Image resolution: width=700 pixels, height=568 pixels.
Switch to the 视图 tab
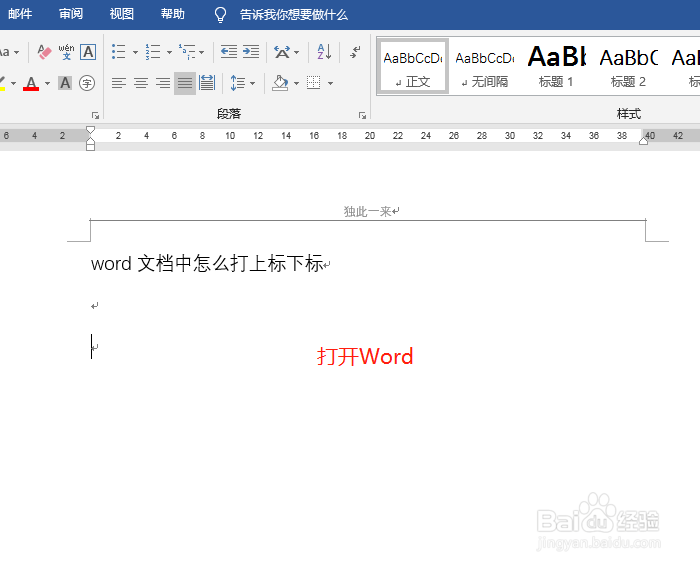pyautogui.click(x=122, y=14)
